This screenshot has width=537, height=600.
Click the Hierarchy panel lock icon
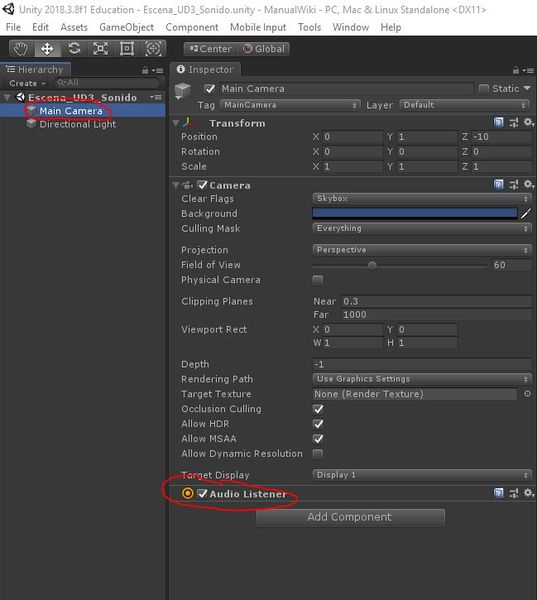(x=145, y=70)
